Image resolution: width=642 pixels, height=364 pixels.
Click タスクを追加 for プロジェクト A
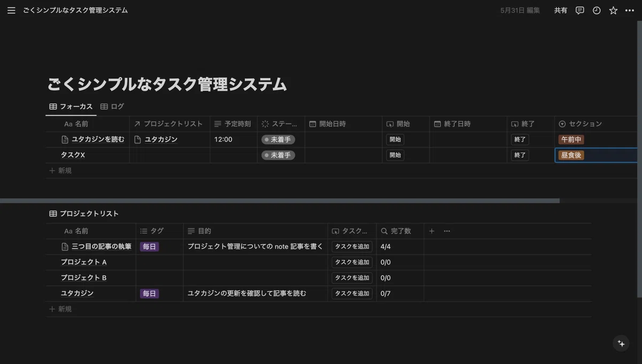(352, 262)
